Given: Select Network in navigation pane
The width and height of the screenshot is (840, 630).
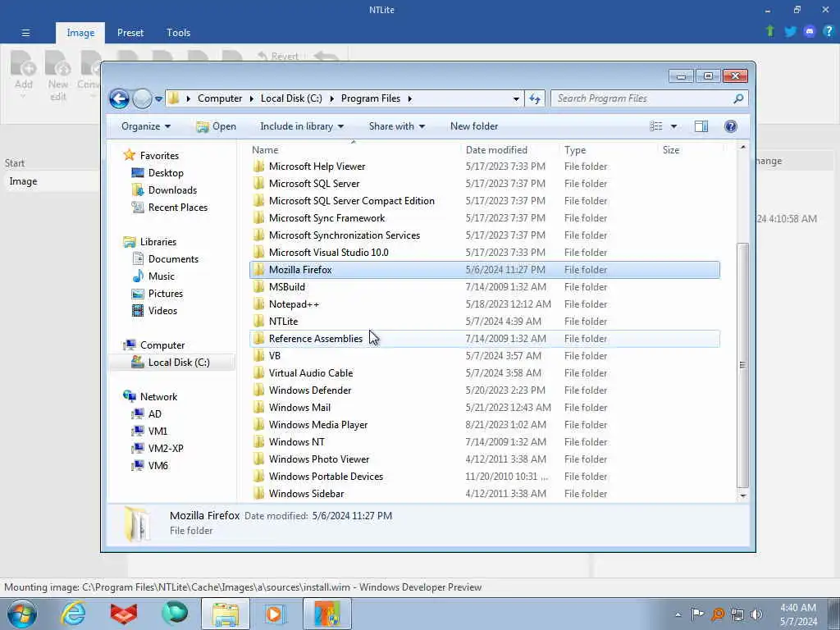Looking at the screenshot, I should click(x=158, y=397).
